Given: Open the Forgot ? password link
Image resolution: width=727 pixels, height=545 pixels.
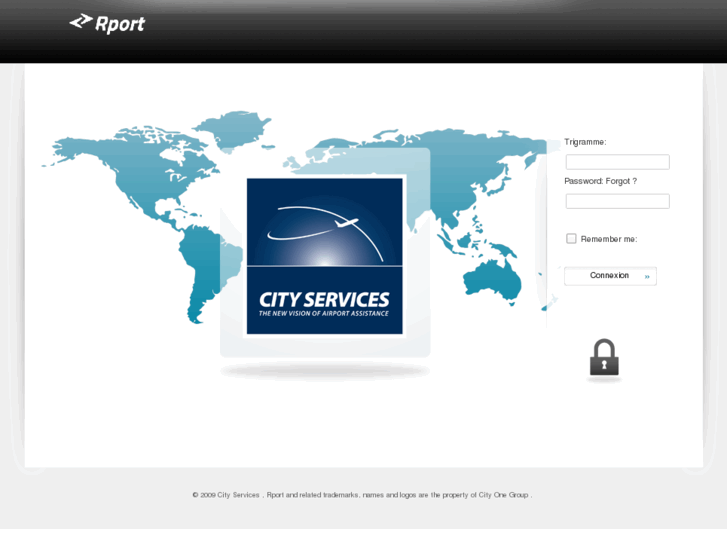Looking at the screenshot, I should pos(621,181).
